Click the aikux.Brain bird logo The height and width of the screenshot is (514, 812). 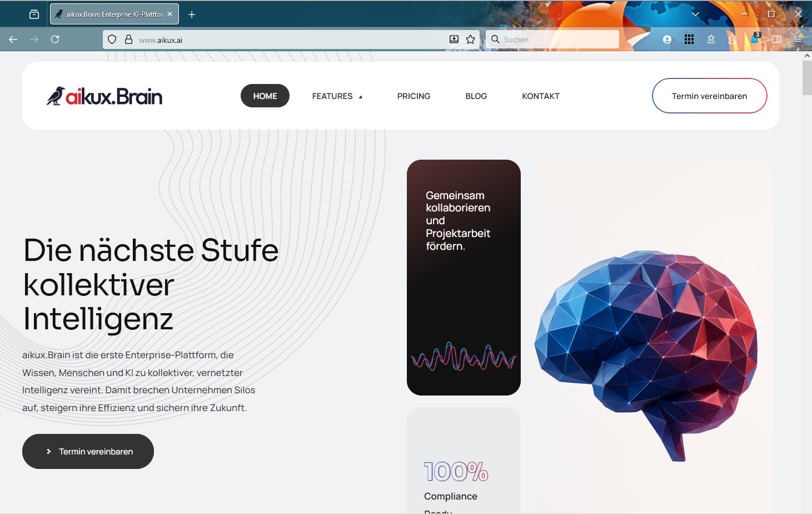(x=57, y=95)
